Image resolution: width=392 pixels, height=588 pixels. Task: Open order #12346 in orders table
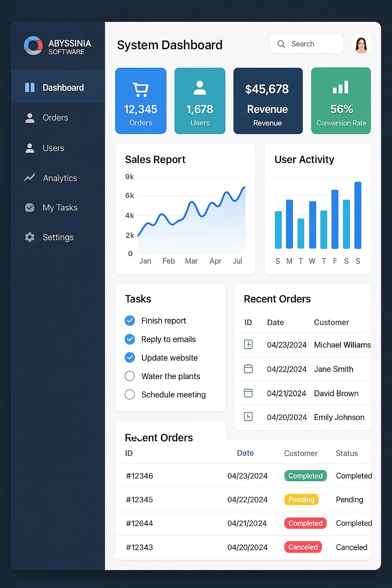139,476
